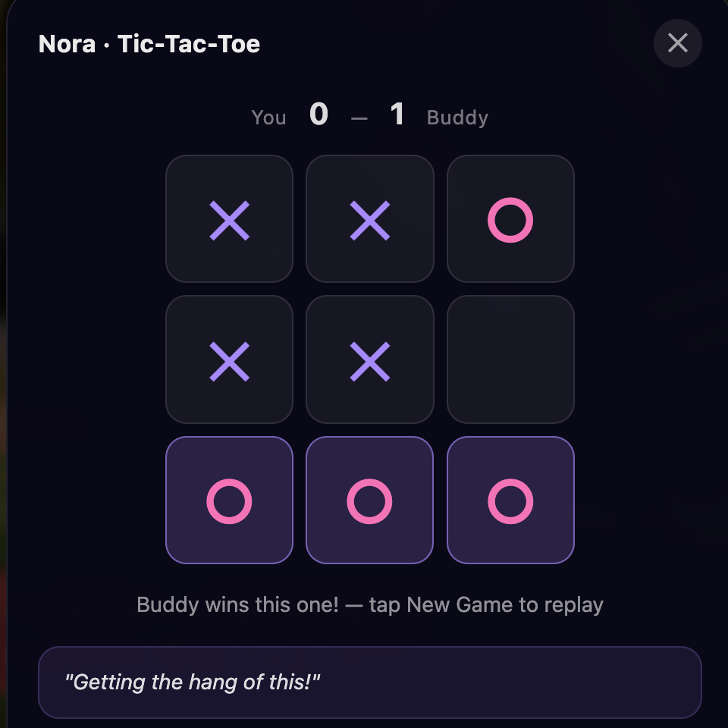Click the 'Getting the hang of this!' quote box
Screen dimensions: 728x728
tap(369, 682)
